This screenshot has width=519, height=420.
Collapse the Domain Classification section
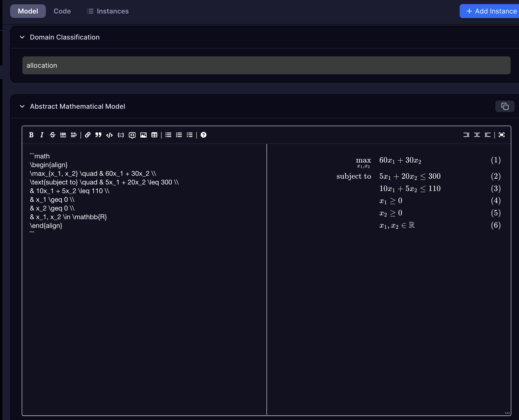click(22, 37)
